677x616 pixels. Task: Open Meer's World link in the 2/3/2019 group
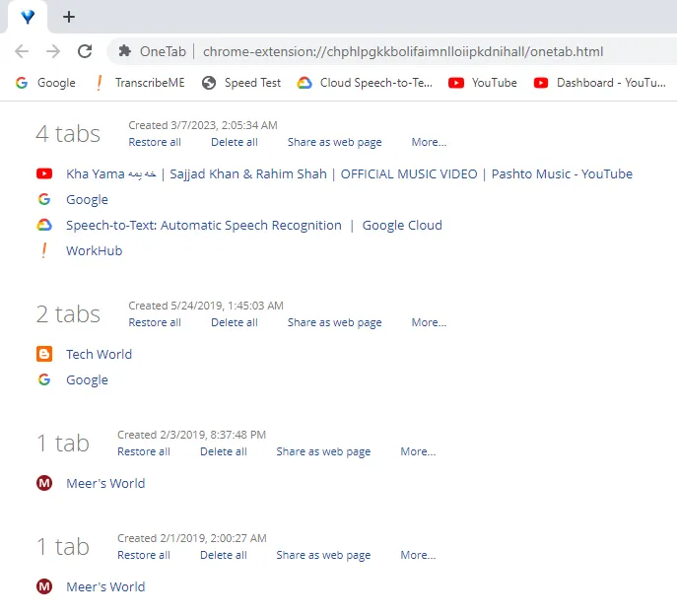click(x=105, y=483)
